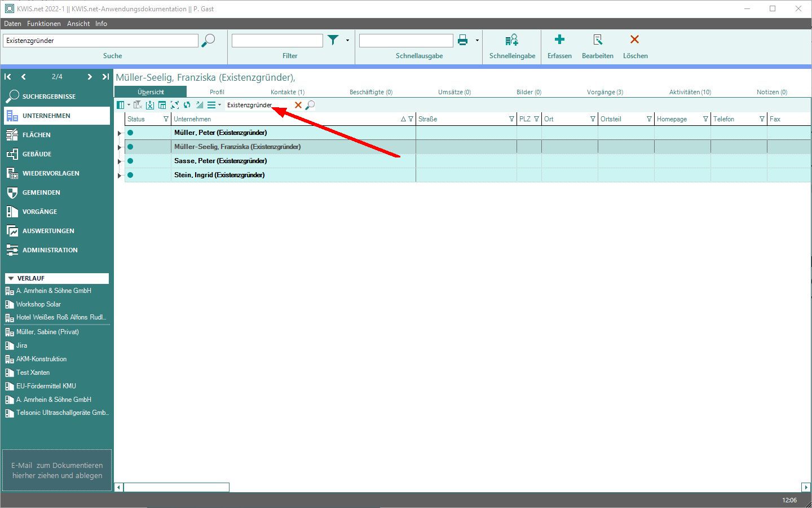Click the clear column filters icon
Viewport: 812px width, 508px height.
pos(138,105)
